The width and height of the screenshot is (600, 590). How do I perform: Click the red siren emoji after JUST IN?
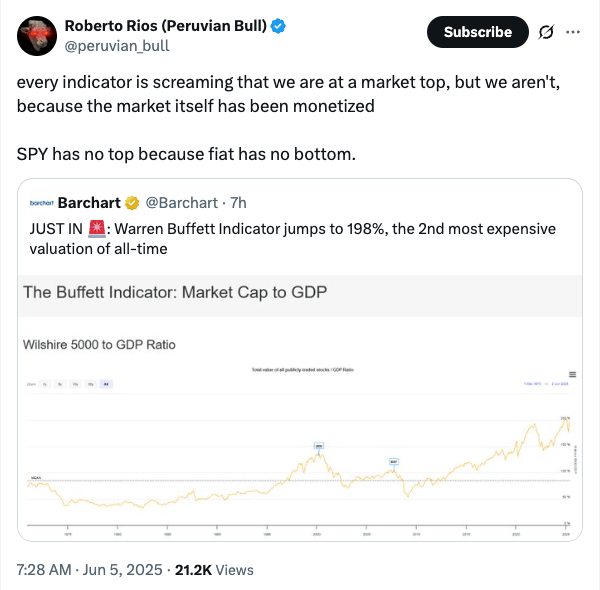97,229
